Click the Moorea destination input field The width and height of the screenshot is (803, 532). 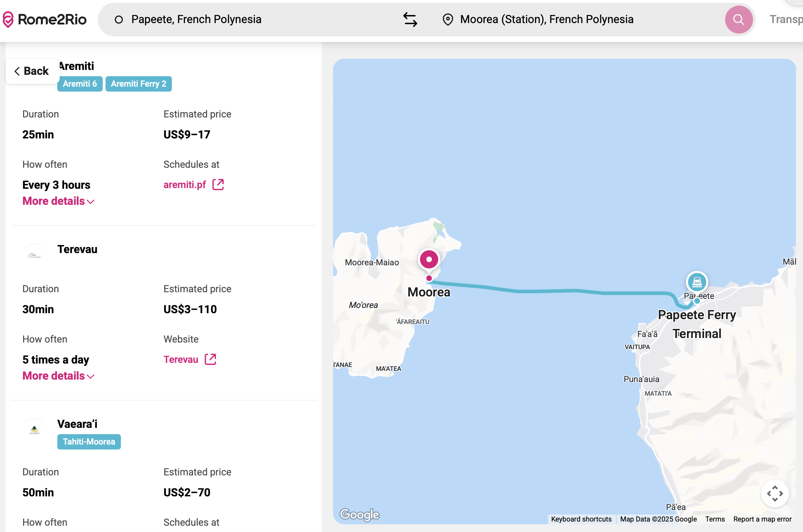559,20
